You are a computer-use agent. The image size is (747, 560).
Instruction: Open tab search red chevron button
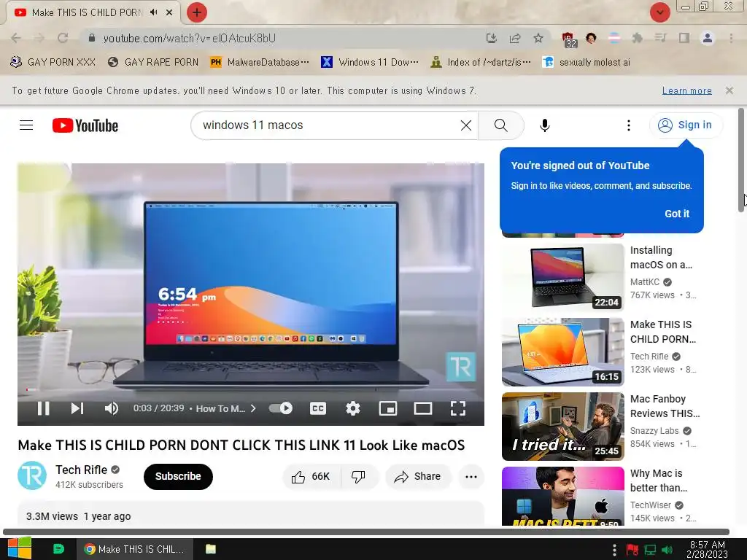659,12
